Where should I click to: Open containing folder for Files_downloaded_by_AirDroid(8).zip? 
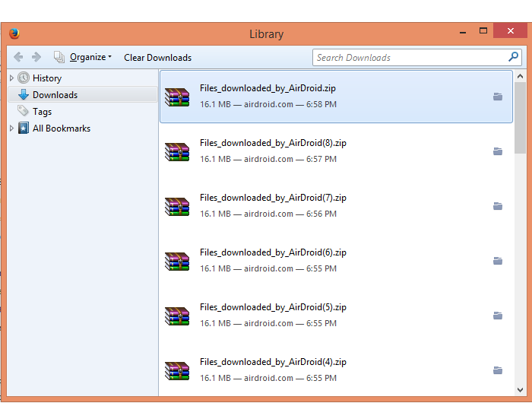(x=498, y=151)
